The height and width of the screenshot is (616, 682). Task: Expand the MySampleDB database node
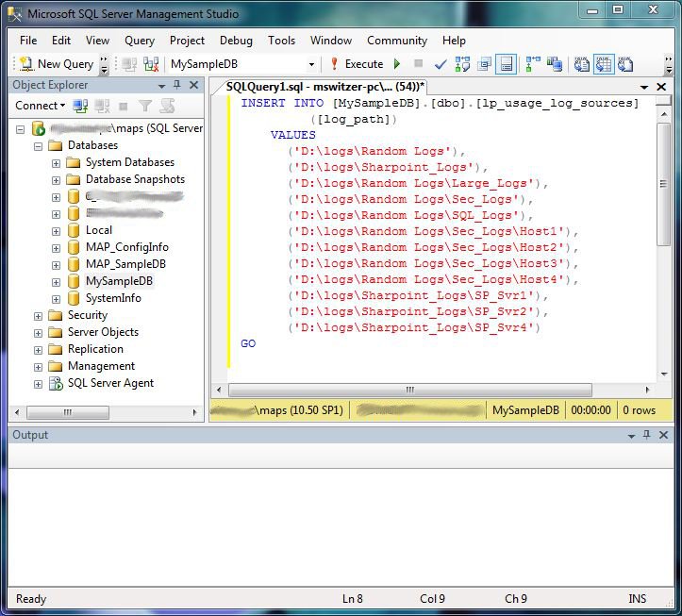(x=56, y=282)
